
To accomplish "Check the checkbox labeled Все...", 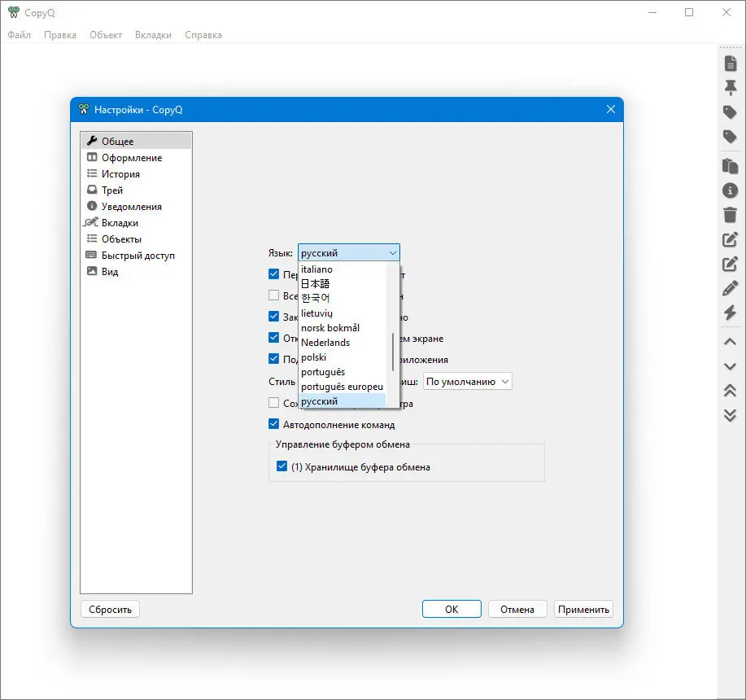I will pyautogui.click(x=273, y=295).
